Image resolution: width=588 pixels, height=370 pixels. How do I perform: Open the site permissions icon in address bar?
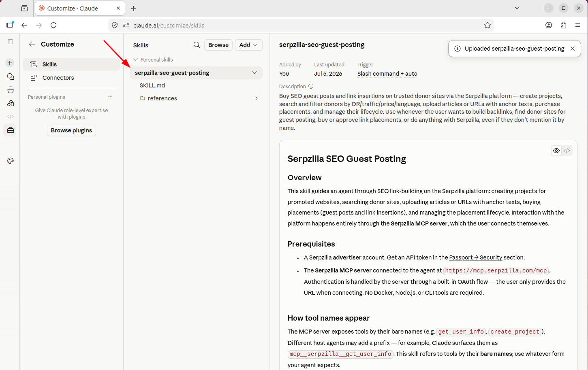126,25
